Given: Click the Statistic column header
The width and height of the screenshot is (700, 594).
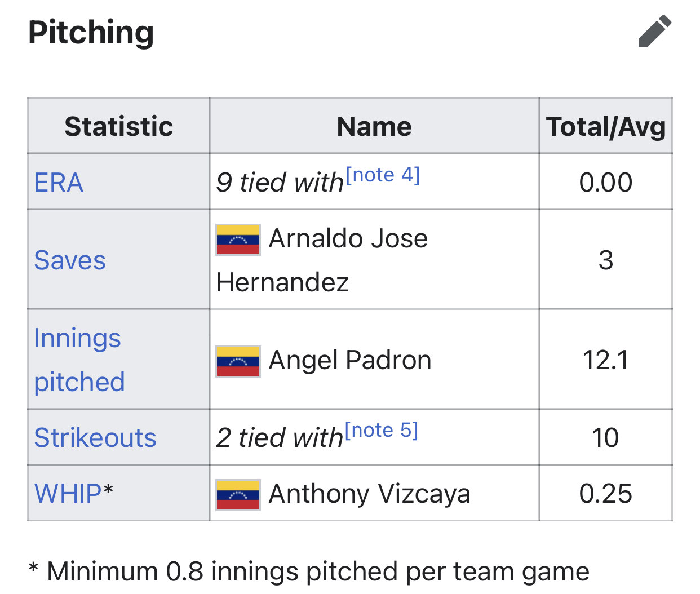Looking at the screenshot, I should click(x=118, y=126).
